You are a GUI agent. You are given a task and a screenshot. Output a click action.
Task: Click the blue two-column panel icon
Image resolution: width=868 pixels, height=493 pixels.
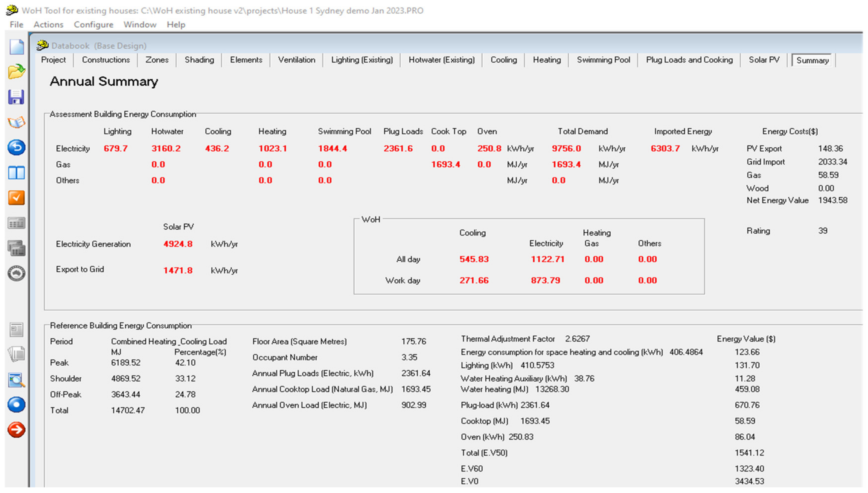(x=16, y=173)
